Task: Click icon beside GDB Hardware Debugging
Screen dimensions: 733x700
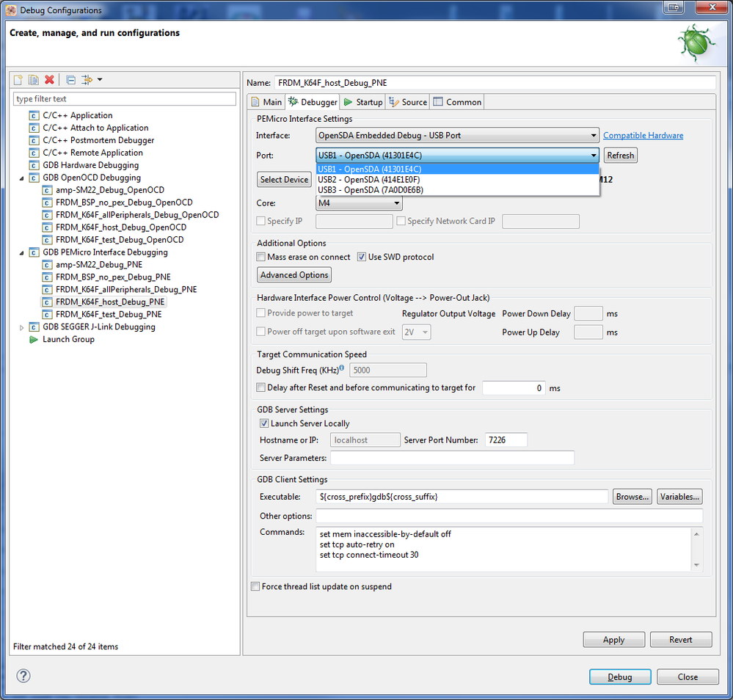Action: [x=34, y=165]
